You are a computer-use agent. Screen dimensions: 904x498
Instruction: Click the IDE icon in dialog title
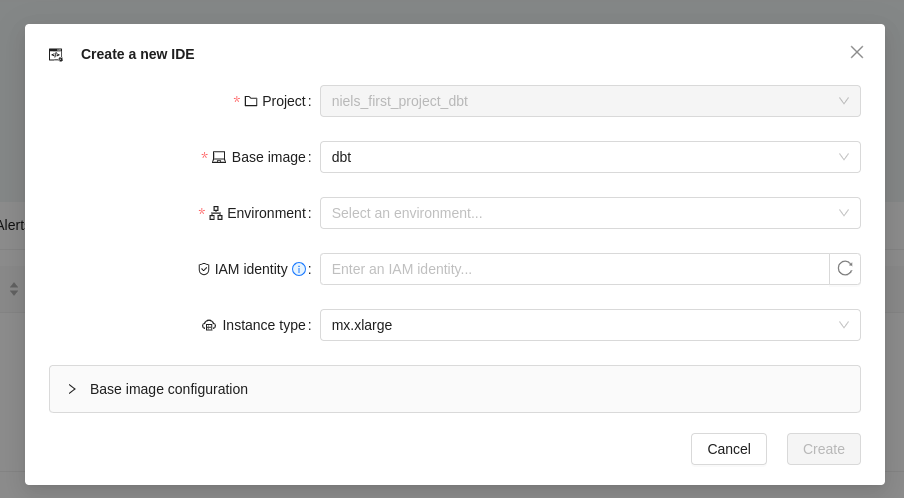(56, 55)
